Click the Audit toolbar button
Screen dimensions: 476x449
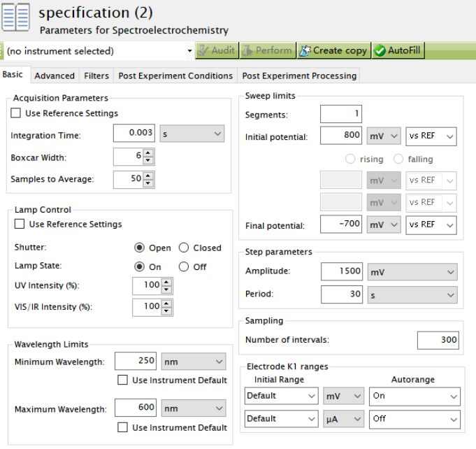(216, 50)
